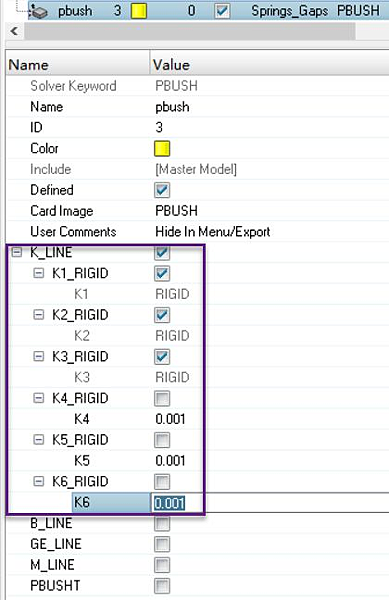Enable the K4_RIGID checkbox

162,398
